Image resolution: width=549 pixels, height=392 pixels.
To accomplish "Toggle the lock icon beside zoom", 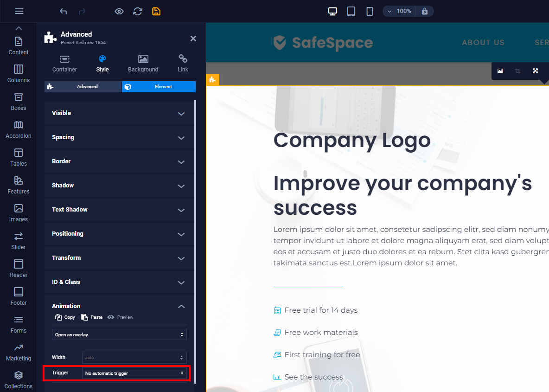I will 424,11.
